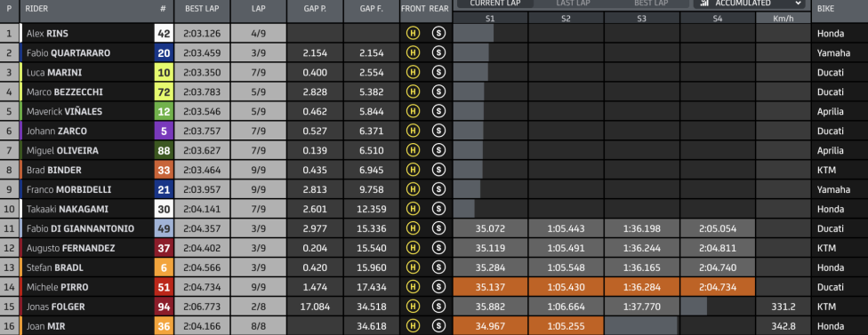Click speed value 331.2
Image resolution: width=868 pixels, height=335 pixels.
pos(783,307)
